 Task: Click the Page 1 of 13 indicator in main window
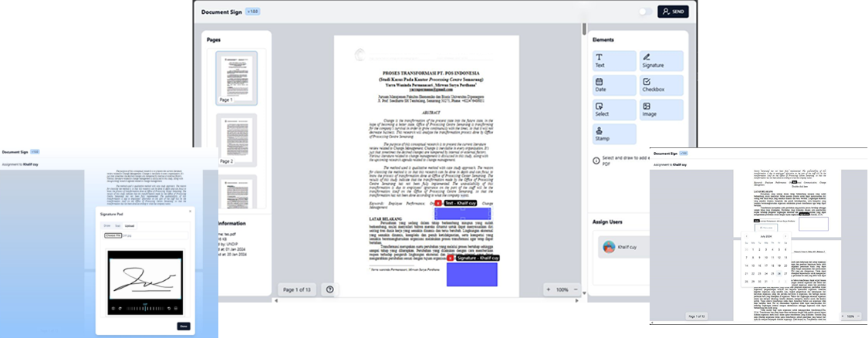click(x=297, y=290)
